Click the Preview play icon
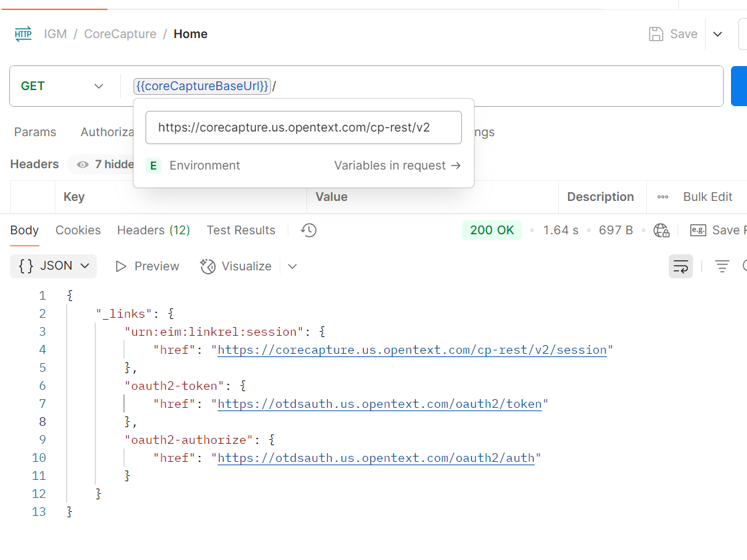Screen dimensions: 747x560 (121, 266)
